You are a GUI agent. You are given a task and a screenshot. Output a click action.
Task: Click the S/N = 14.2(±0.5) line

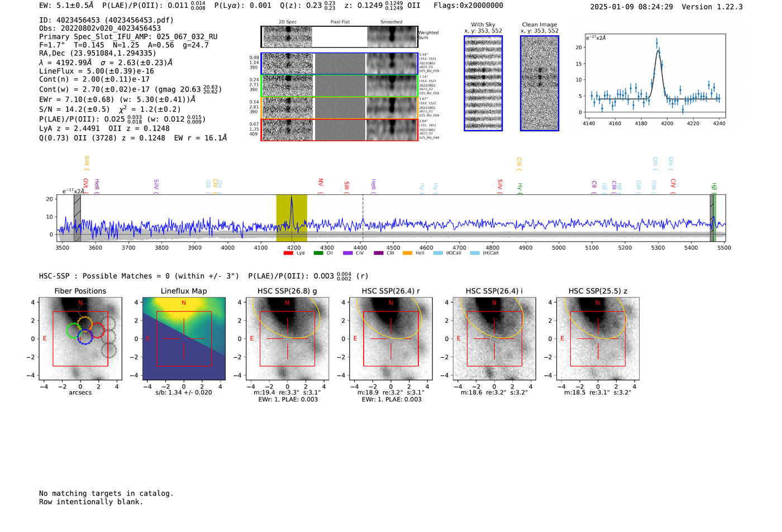click(110, 109)
